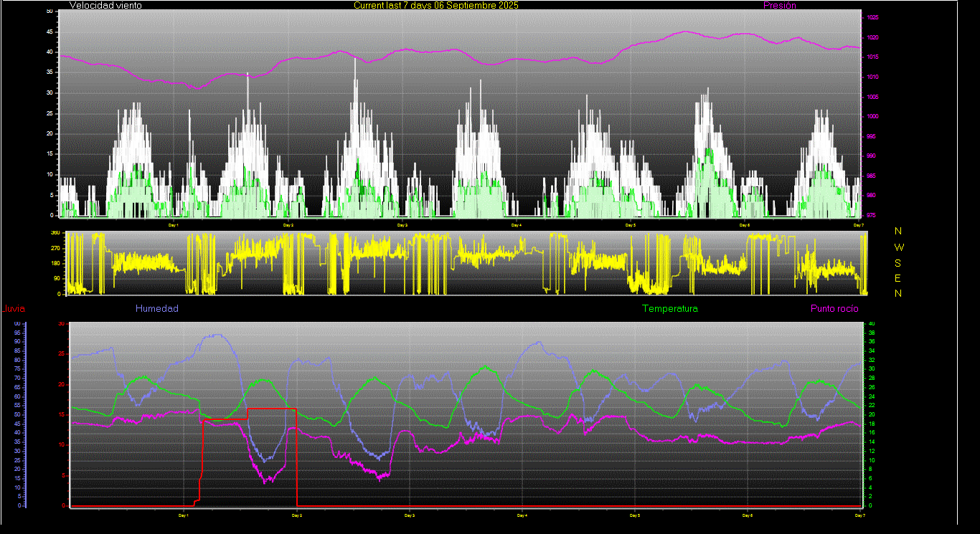Screen dimensions: 980x534
Task: Click the magenta "Punto rocío" label
Action: (834, 309)
